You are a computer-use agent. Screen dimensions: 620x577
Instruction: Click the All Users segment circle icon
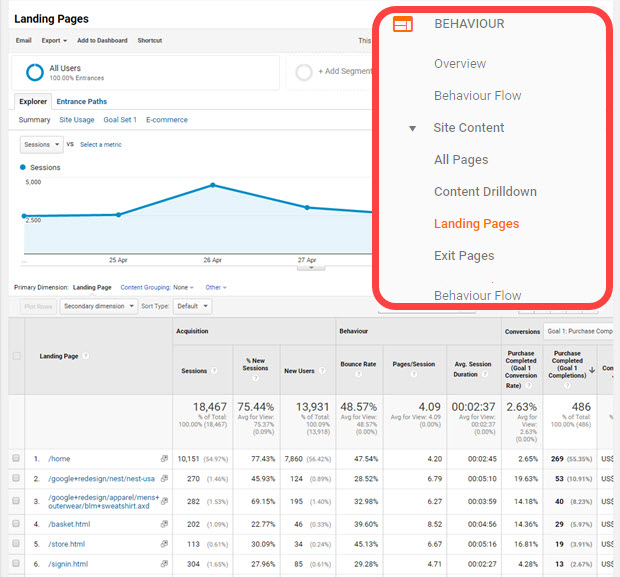tap(34, 72)
